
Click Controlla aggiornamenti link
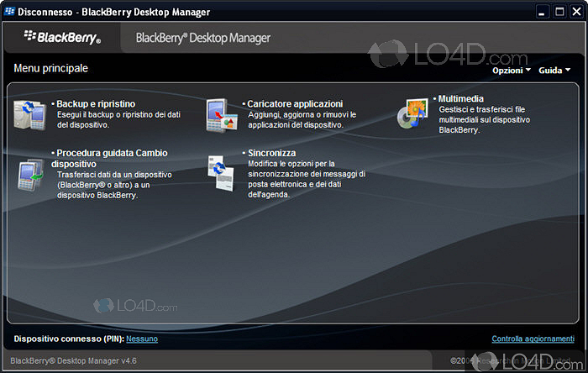coord(533,339)
